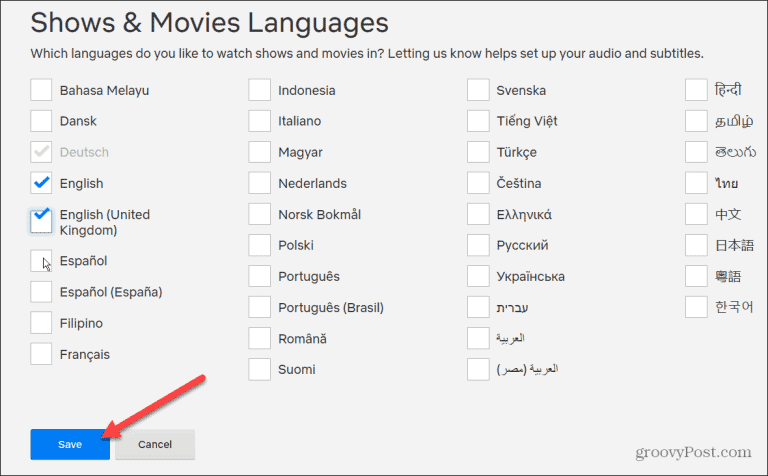Check the Русский checkbox

point(478,245)
